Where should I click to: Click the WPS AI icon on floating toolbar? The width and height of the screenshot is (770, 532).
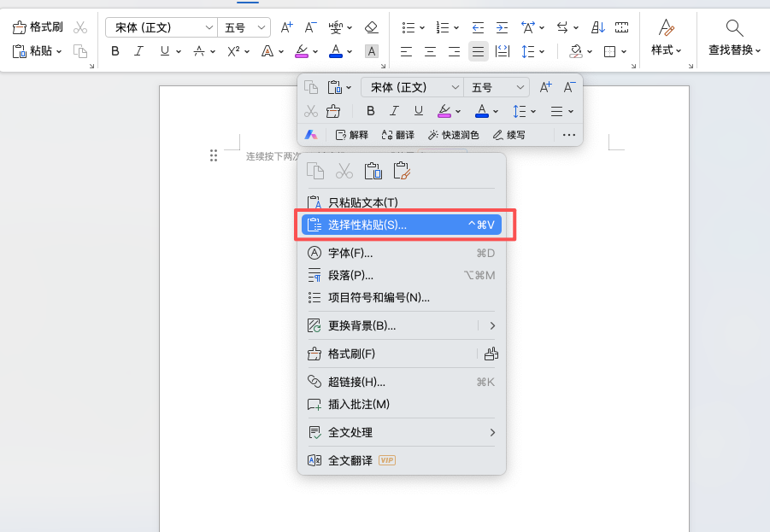(x=311, y=134)
